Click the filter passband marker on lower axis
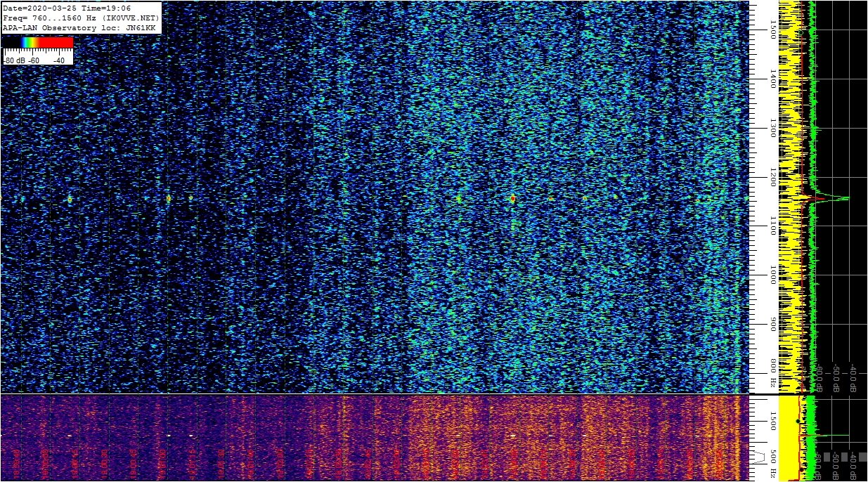The image size is (868, 482). 758,457
